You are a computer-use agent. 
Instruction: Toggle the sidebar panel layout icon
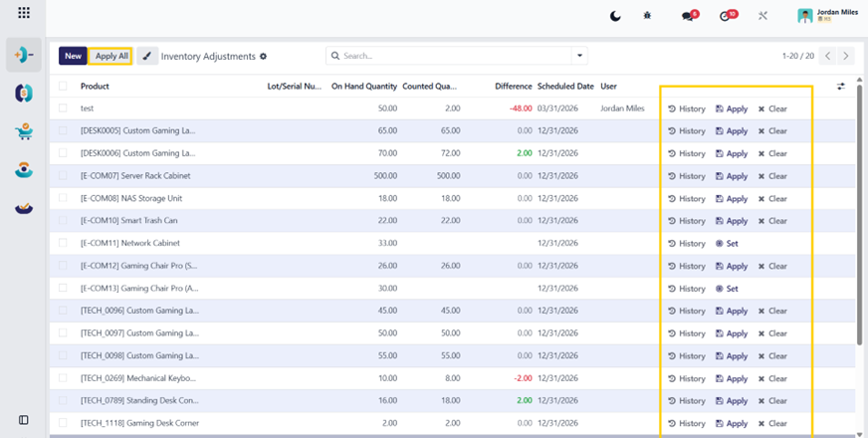pos(24,420)
